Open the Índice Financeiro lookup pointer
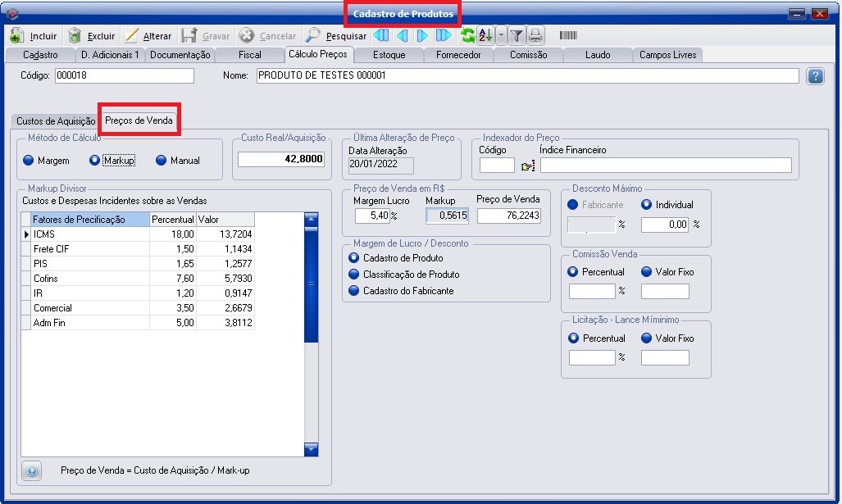The height and width of the screenshot is (504, 842). point(527,166)
